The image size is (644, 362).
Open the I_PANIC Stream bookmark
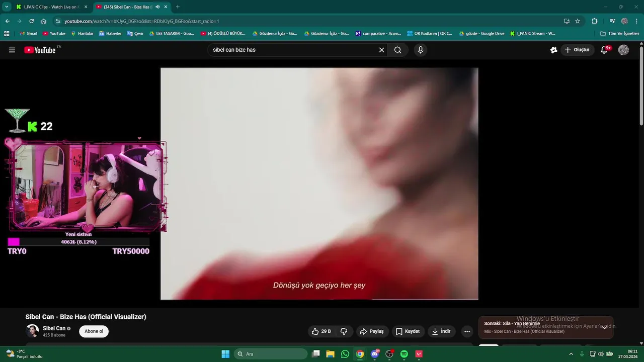click(533, 33)
